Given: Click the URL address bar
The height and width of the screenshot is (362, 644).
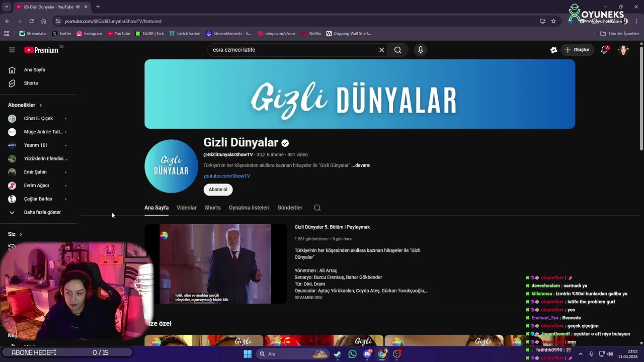Looking at the screenshot, I should [297, 21].
